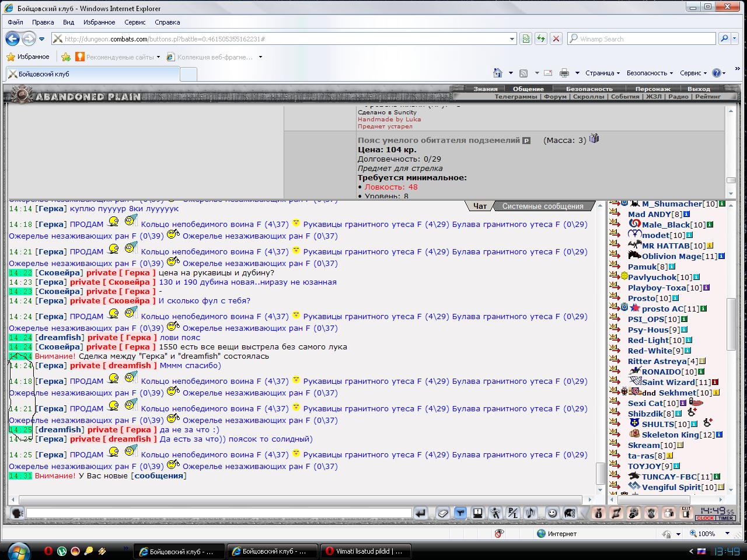The image size is (747, 560).
Task: Click the Opera icon in quick launch
Action: pyautogui.click(x=48, y=551)
